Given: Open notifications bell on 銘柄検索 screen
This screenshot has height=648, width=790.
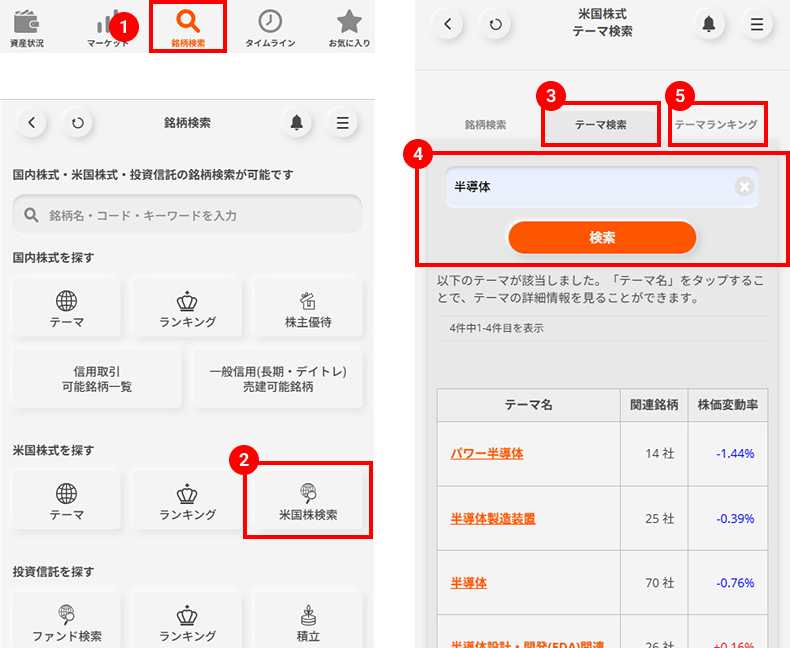Looking at the screenshot, I should [x=297, y=122].
